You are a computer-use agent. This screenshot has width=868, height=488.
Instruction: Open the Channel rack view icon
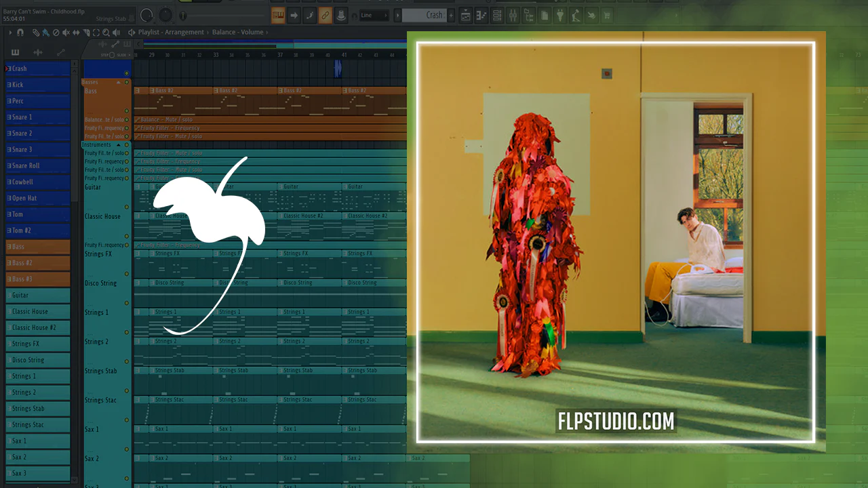[498, 15]
